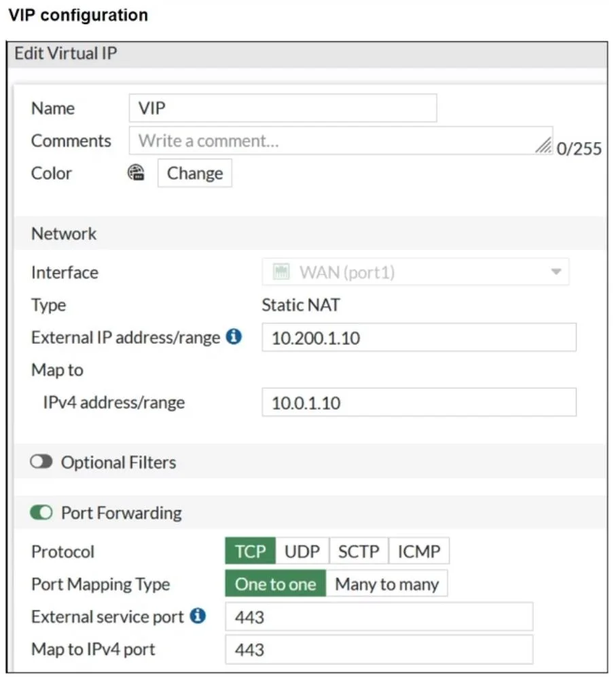Click the Map to IPv4 port field

(379, 649)
